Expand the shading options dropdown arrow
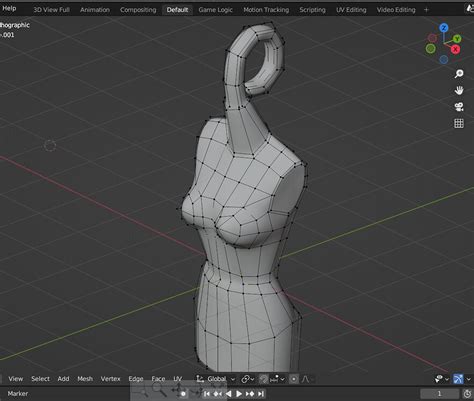The height and width of the screenshot is (401, 474). pos(468,379)
